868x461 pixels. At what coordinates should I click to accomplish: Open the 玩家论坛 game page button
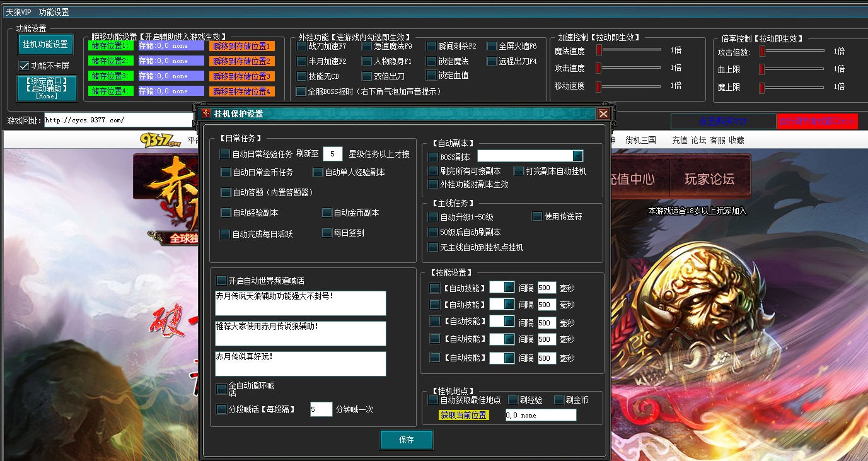click(710, 179)
